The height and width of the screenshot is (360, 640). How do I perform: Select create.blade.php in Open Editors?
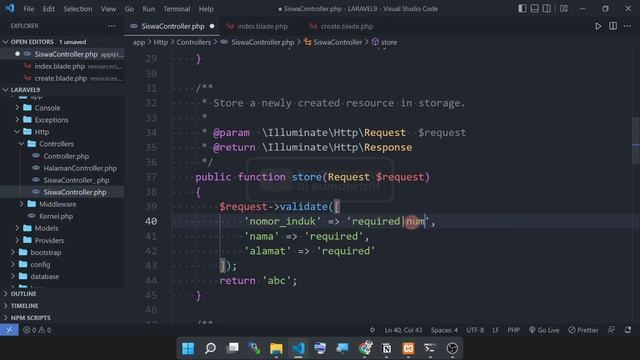point(62,78)
